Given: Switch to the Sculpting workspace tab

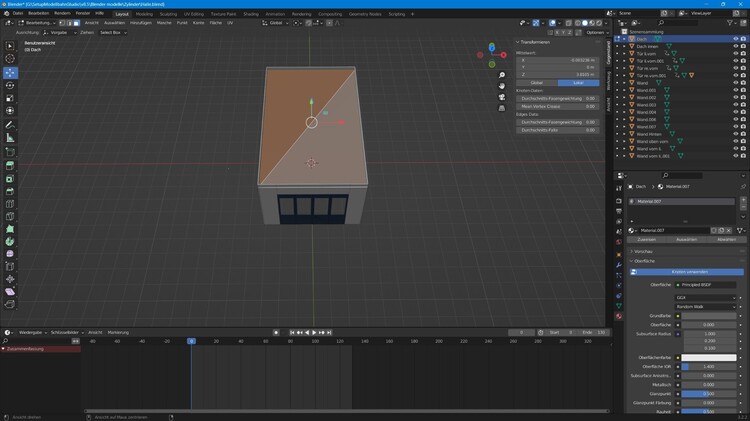Looking at the screenshot, I should pos(168,14).
